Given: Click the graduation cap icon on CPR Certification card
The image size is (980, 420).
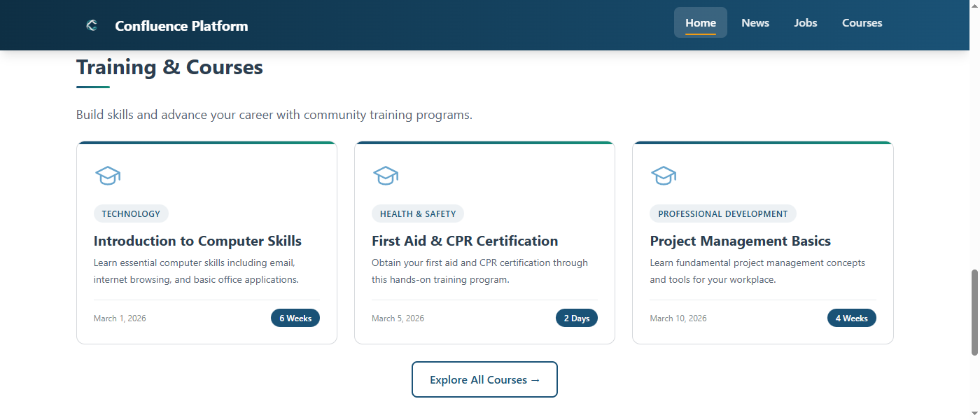Looking at the screenshot, I should tap(386, 176).
